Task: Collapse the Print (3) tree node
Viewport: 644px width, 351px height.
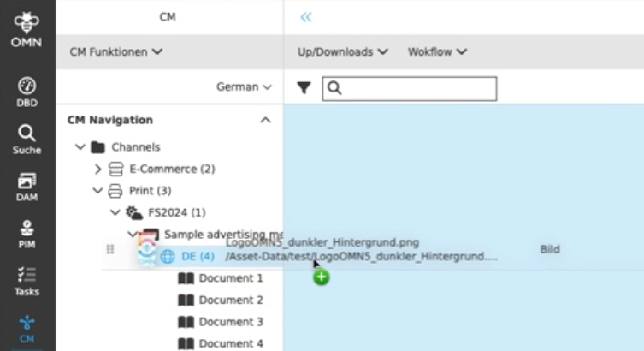Action: click(97, 190)
